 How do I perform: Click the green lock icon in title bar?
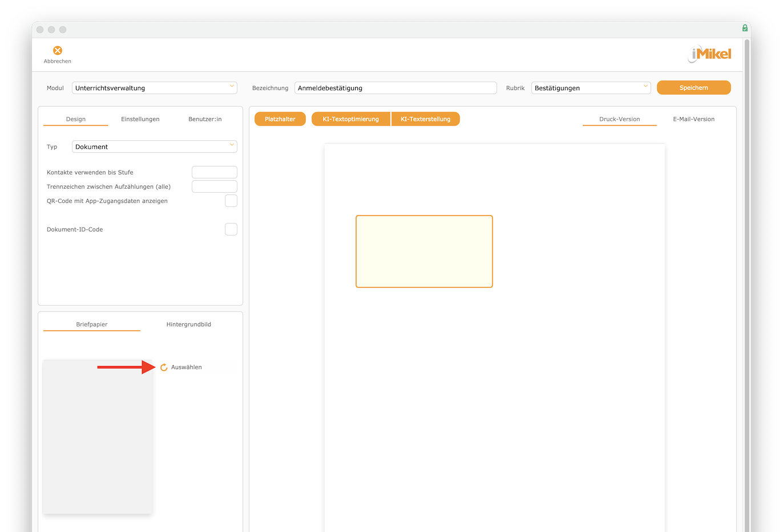[x=745, y=28]
